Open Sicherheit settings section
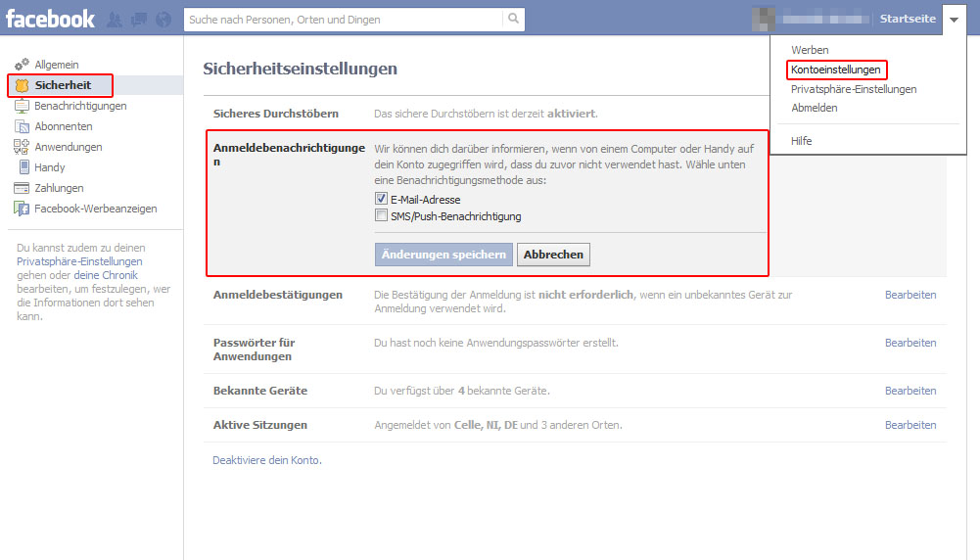 coord(63,85)
